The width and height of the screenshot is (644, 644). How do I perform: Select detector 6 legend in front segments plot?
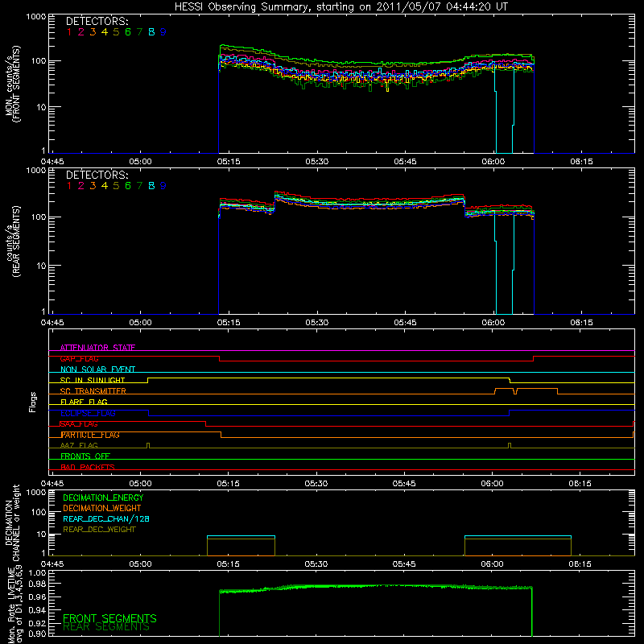pos(128,32)
